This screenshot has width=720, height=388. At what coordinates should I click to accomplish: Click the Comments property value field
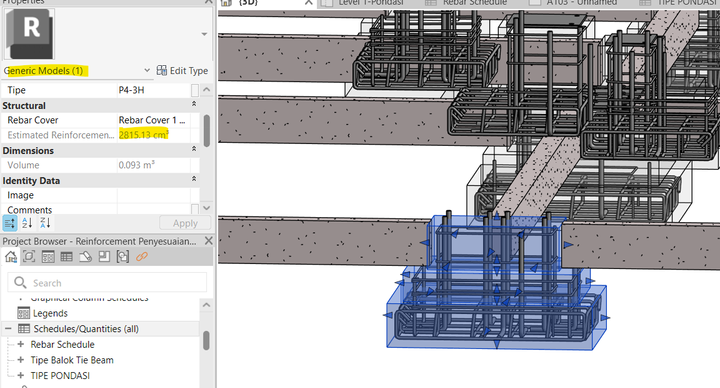pyautogui.click(x=154, y=209)
